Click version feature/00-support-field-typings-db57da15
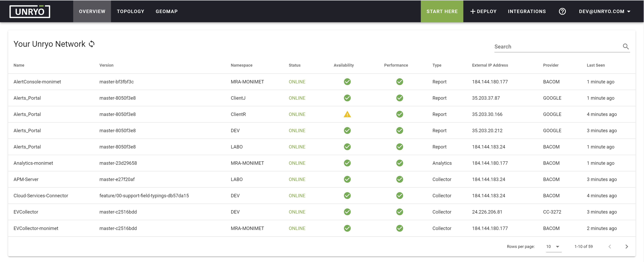Viewport: 644px width, 262px height. pos(144,196)
